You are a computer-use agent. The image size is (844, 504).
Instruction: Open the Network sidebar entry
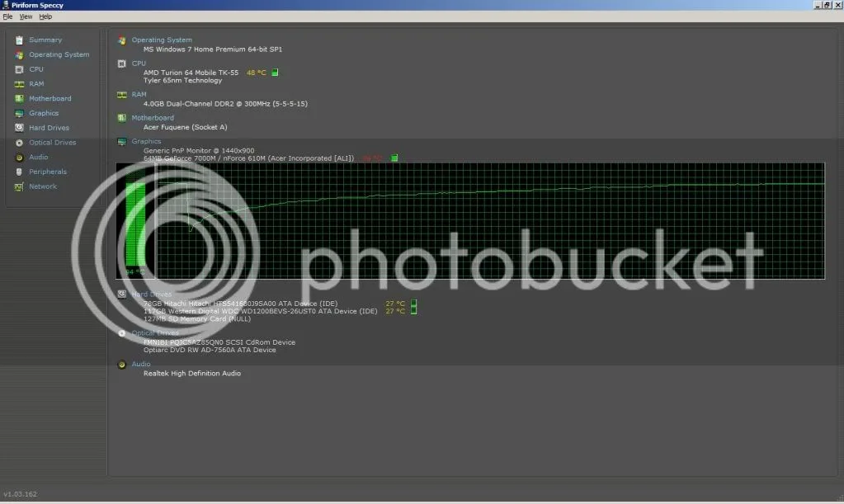coord(43,186)
